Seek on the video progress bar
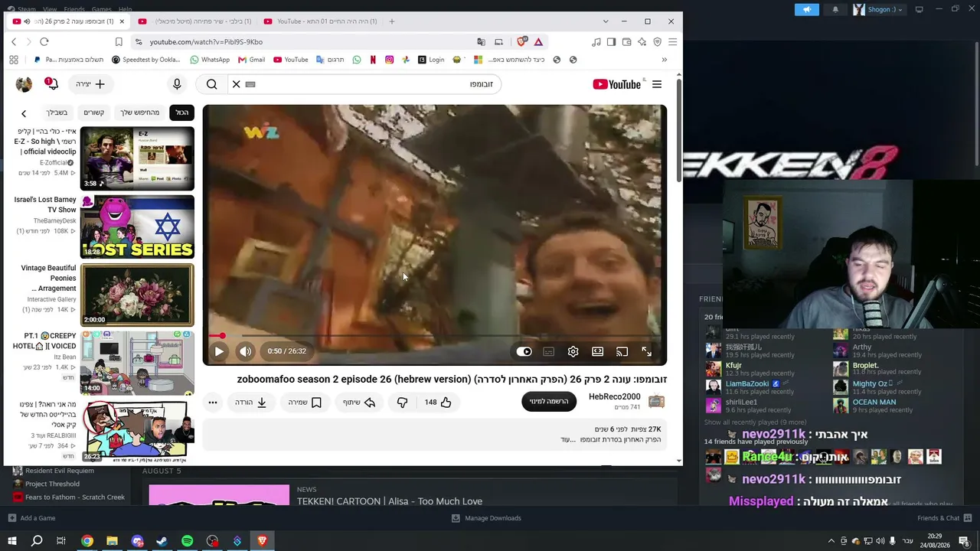This screenshot has height=551, width=980. point(435,336)
